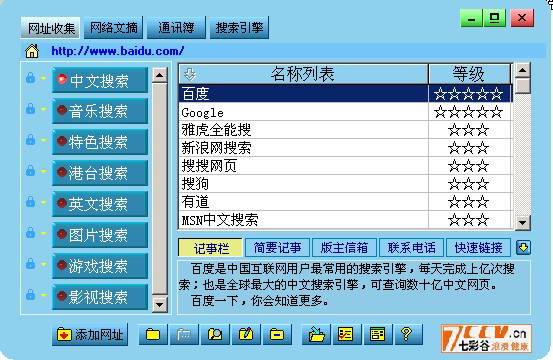Choose the 特色搜索 category button

click(100, 142)
